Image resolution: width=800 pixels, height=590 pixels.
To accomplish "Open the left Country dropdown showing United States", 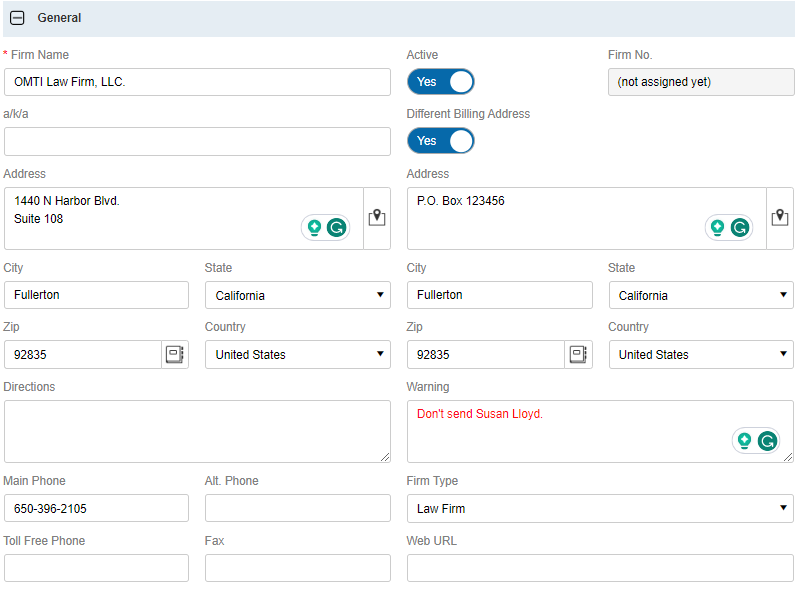I will tap(297, 354).
